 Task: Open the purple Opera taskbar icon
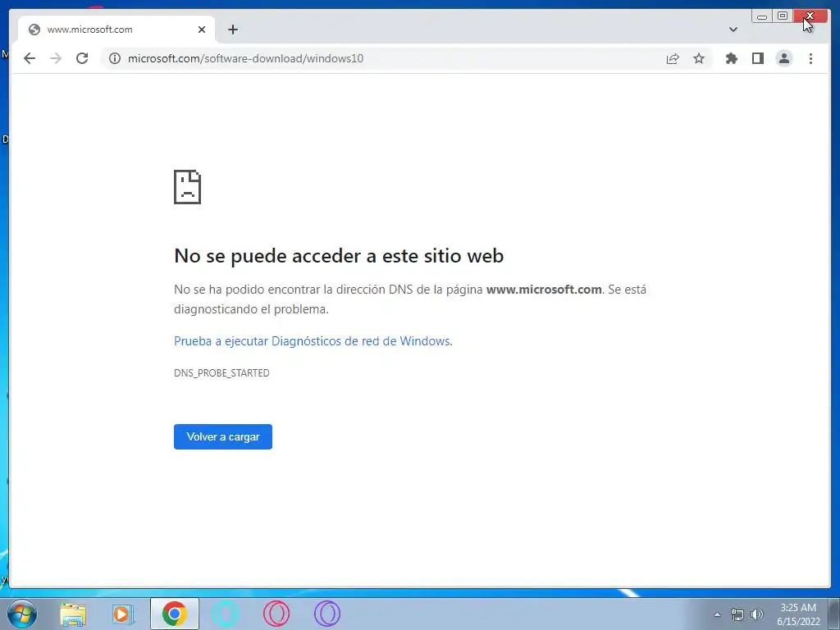tap(327, 614)
